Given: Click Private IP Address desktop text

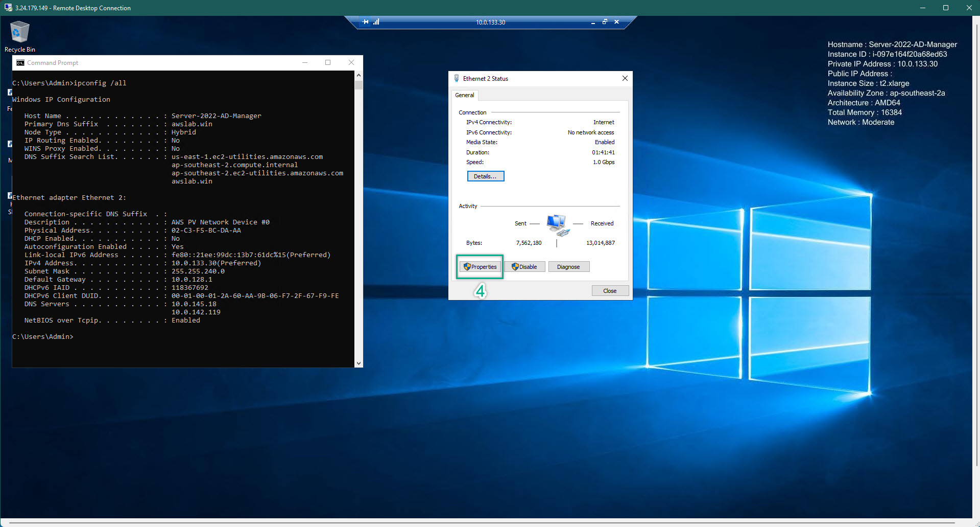Looking at the screenshot, I should (x=882, y=64).
